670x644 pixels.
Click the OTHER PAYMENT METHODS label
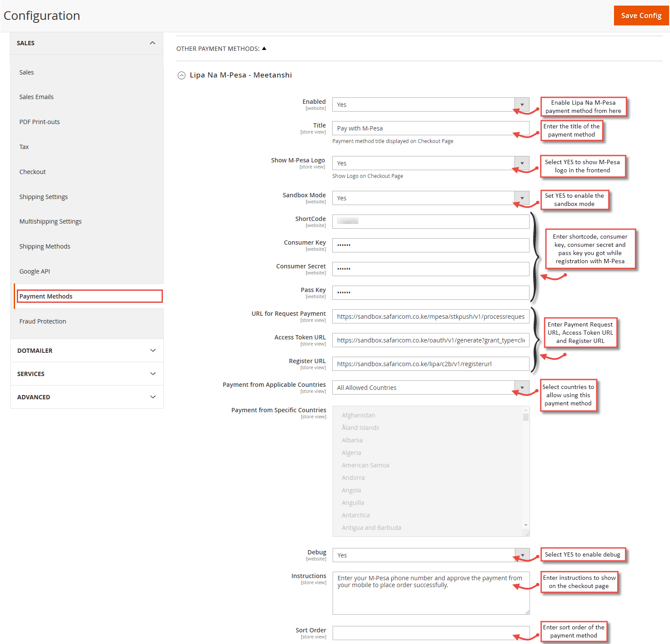pos(218,49)
